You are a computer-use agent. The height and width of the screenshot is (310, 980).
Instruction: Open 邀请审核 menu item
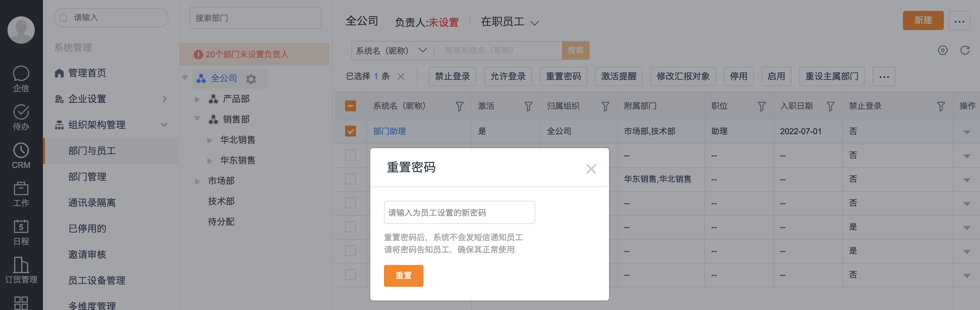[x=87, y=254]
